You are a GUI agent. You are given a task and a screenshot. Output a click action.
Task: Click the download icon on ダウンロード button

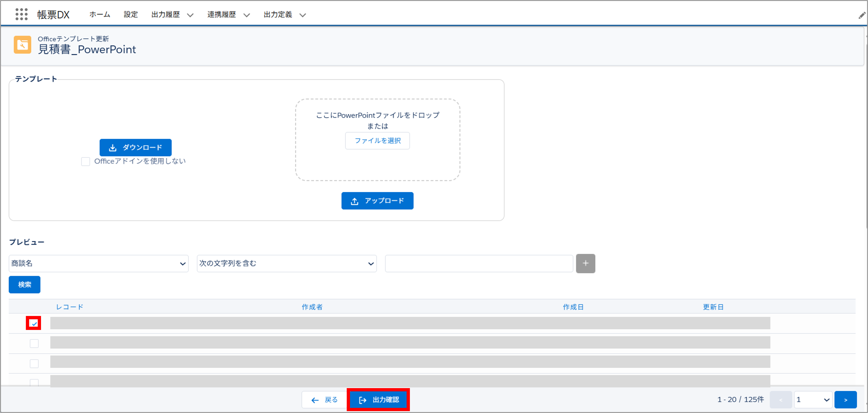113,147
